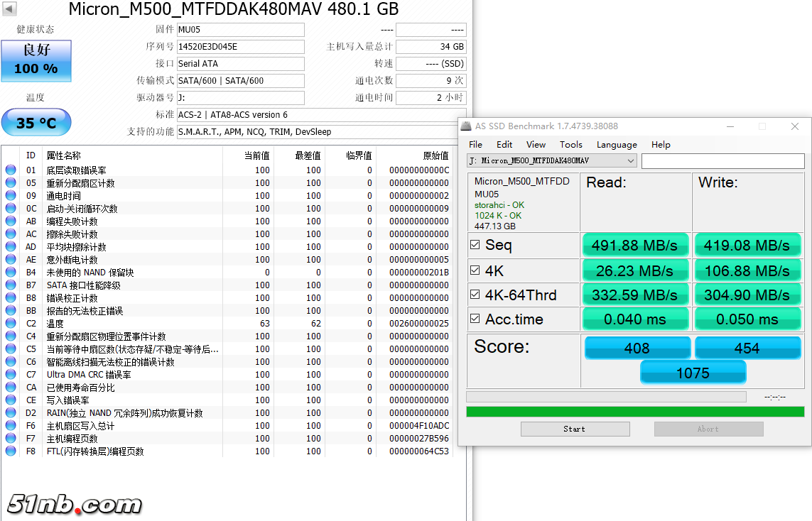
Task: Open the Tools menu
Action: [x=570, y=144]
